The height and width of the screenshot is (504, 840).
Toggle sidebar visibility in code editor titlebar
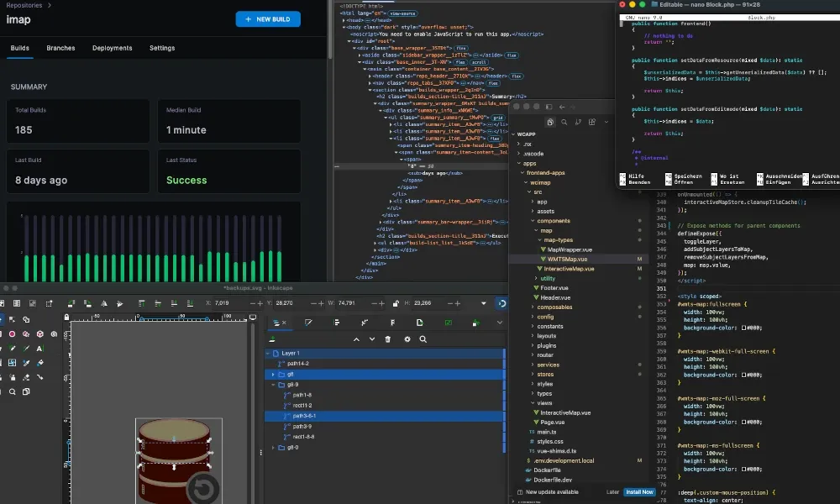point(549,108)
